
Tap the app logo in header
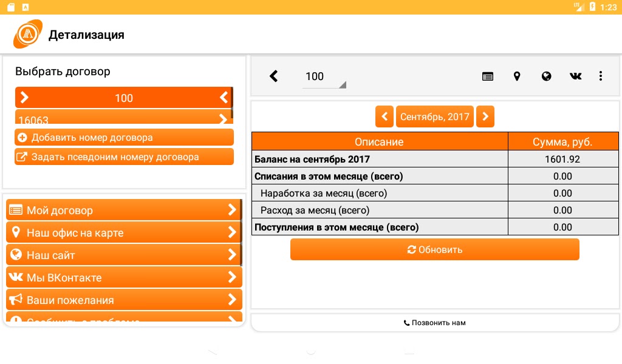(x=28, y=35)
